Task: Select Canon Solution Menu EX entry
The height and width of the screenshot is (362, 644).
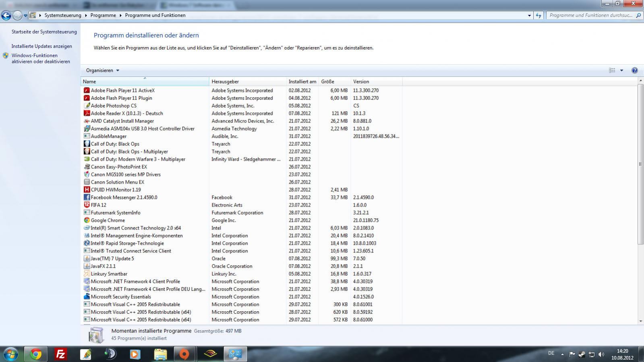Action: click(x=118, y=182)
